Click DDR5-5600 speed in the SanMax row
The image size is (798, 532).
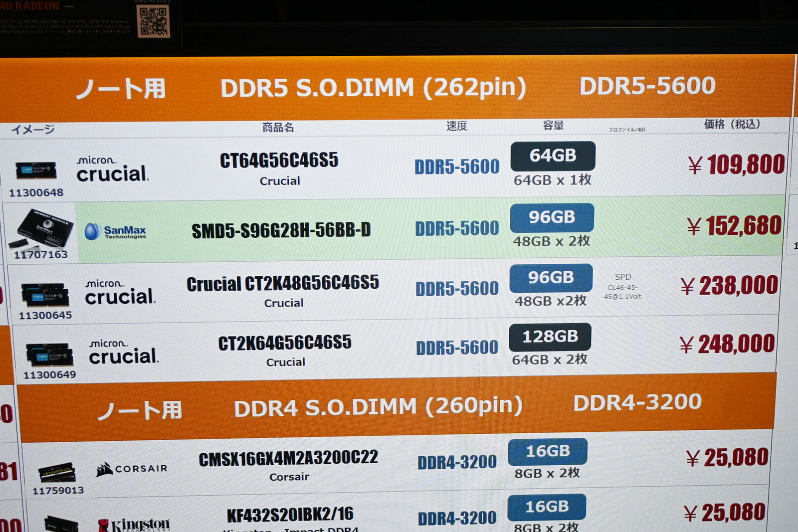[457, 228]
